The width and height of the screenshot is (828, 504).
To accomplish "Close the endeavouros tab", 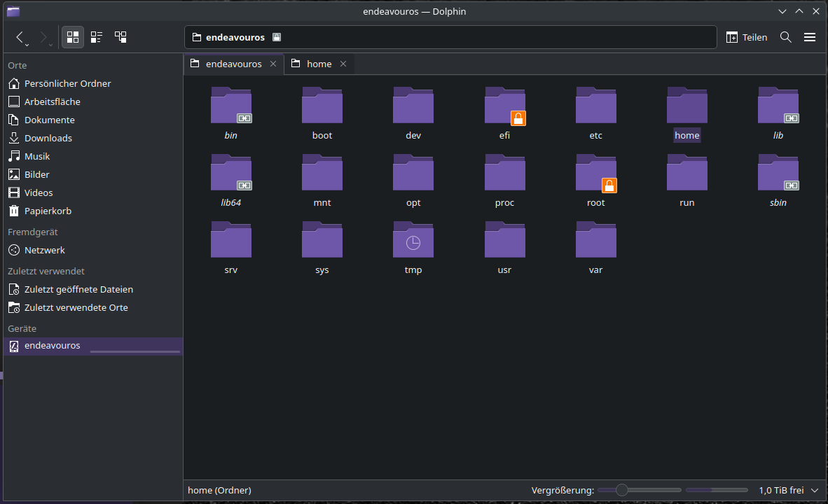I will [x=273, y=64].
